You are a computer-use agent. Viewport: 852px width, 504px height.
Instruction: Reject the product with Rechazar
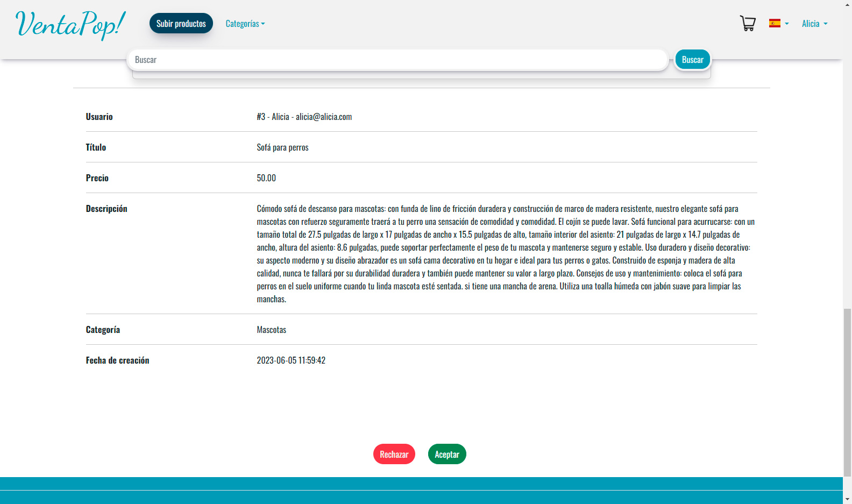click(394, 455)
